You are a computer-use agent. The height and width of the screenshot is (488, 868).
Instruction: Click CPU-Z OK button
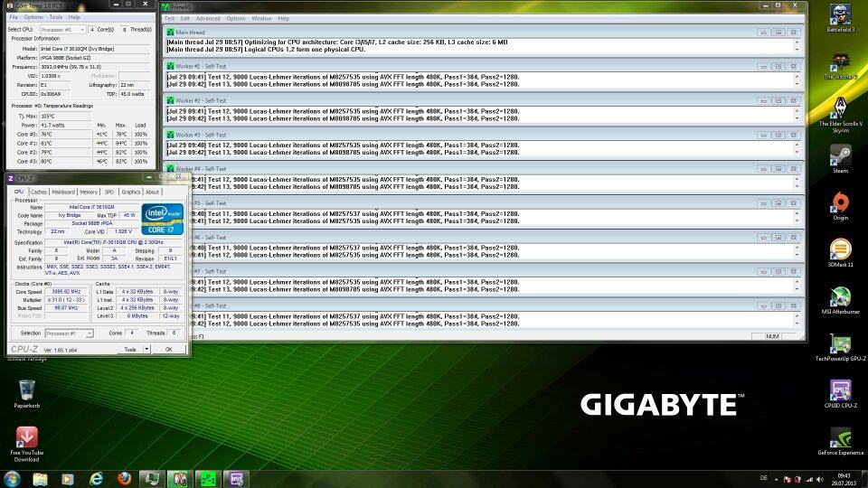(x=169, y=349)
